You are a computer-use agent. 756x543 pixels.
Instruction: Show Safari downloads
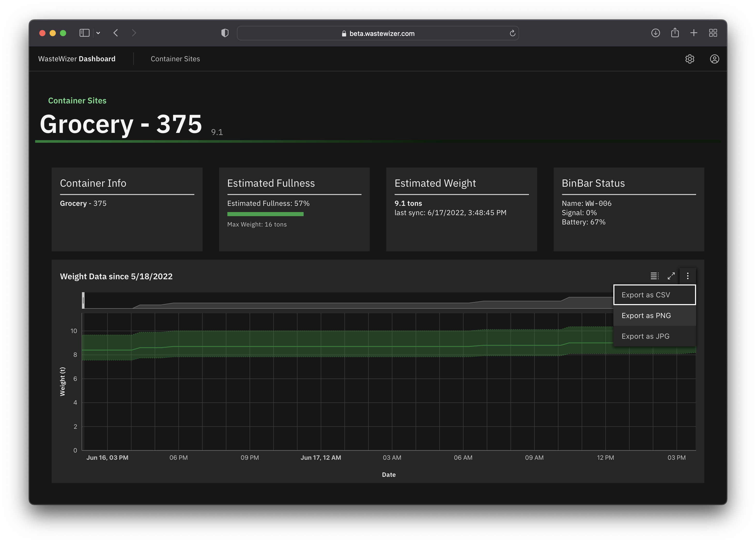pos(655,33)
